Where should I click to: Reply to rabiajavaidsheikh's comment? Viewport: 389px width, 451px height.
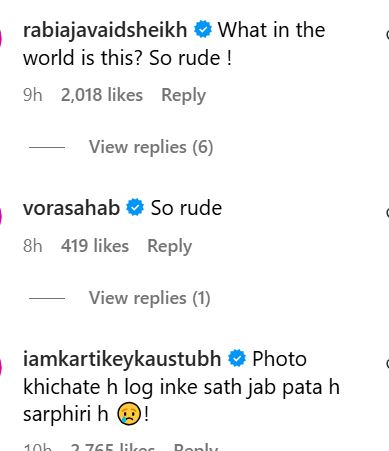[183, 96]
